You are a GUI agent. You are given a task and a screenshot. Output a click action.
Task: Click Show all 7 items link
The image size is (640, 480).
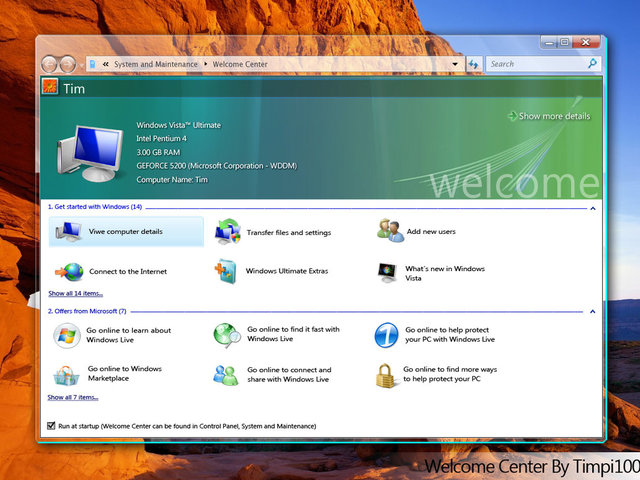(73, 398)
